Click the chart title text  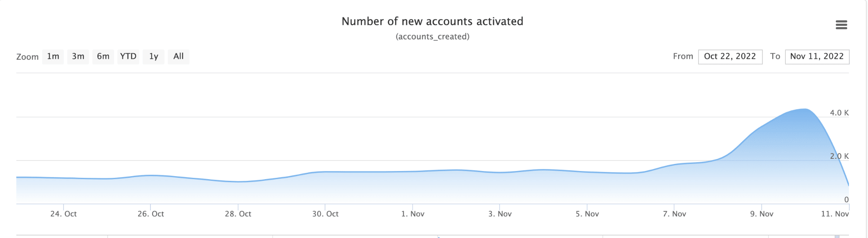(x=432, y=21)
